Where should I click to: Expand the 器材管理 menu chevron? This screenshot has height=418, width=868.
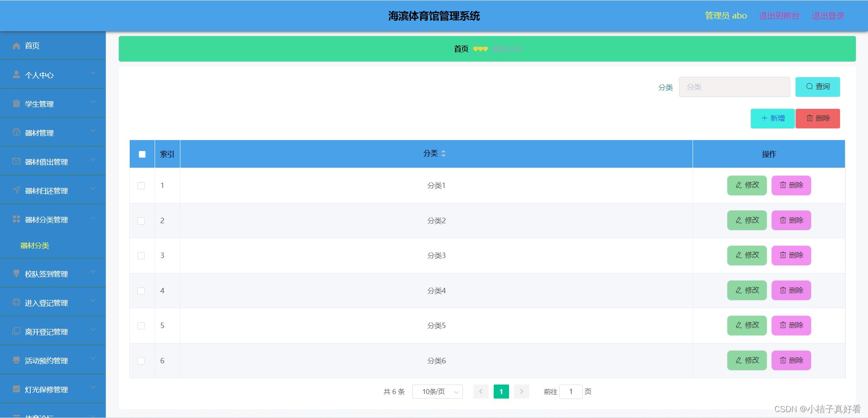click(93, 131)
